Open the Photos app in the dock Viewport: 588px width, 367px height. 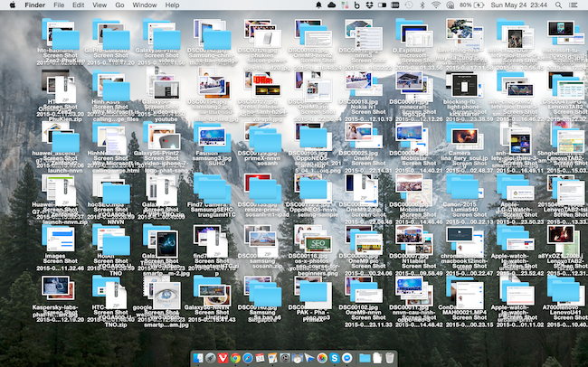[x=321, y=358]
